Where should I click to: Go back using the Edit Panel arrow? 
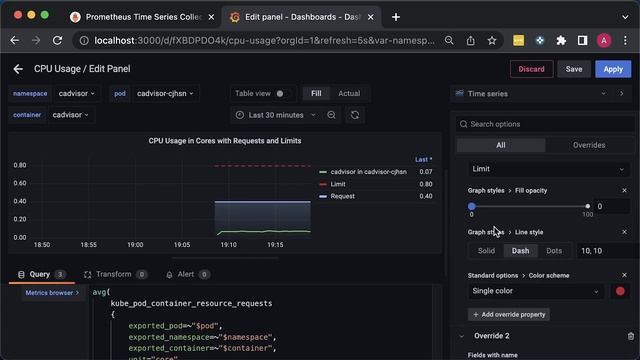click(x=18, y=69)
